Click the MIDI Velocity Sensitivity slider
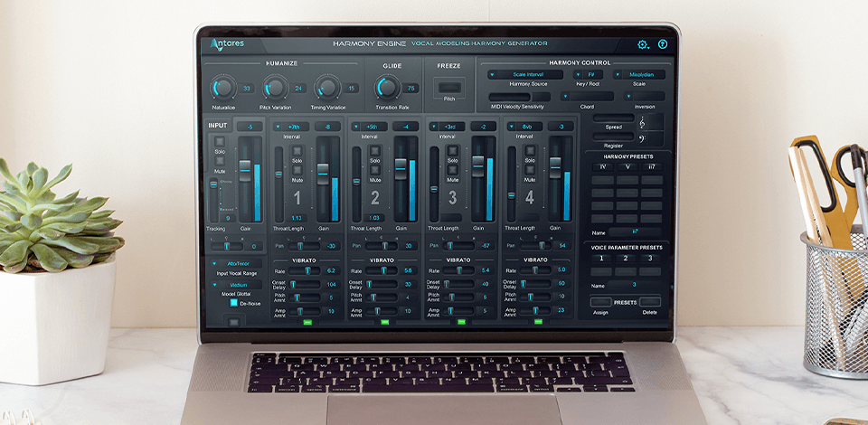This screenshot has height=425, width=868. point(509,97)
